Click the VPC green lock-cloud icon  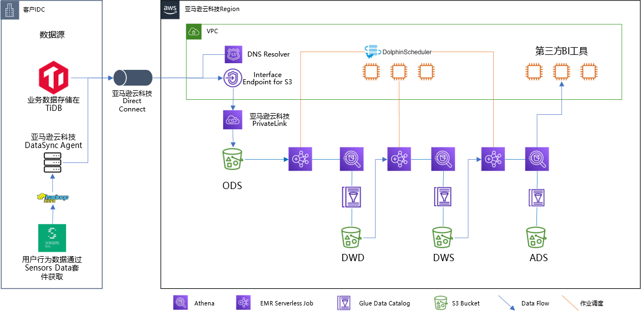click(x=194, y=32)
